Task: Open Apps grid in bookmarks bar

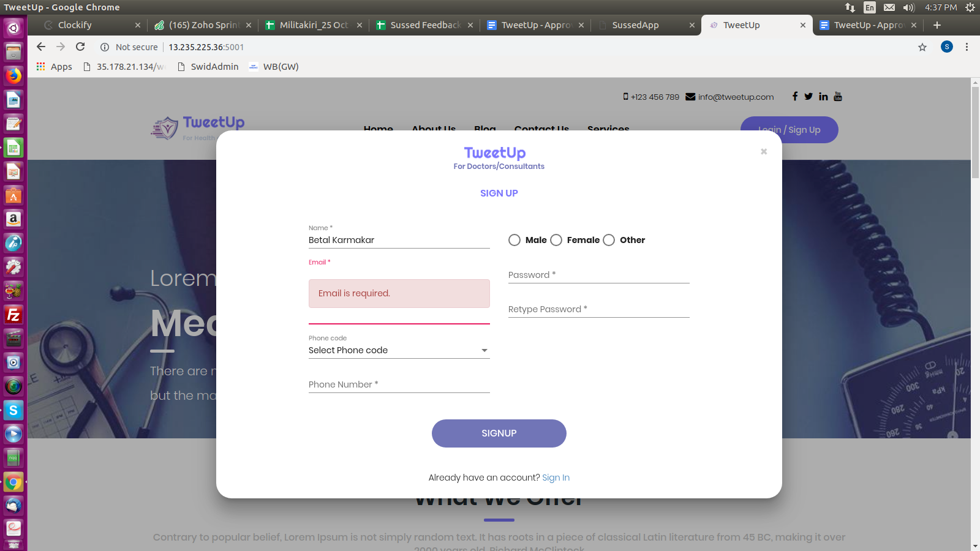Action: (x=54, y=67)
